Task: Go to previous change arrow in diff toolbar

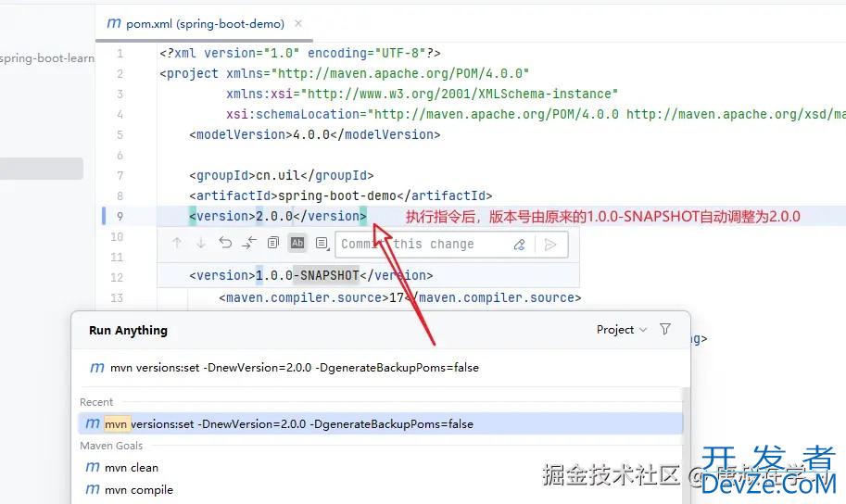Action: [176, 244]
